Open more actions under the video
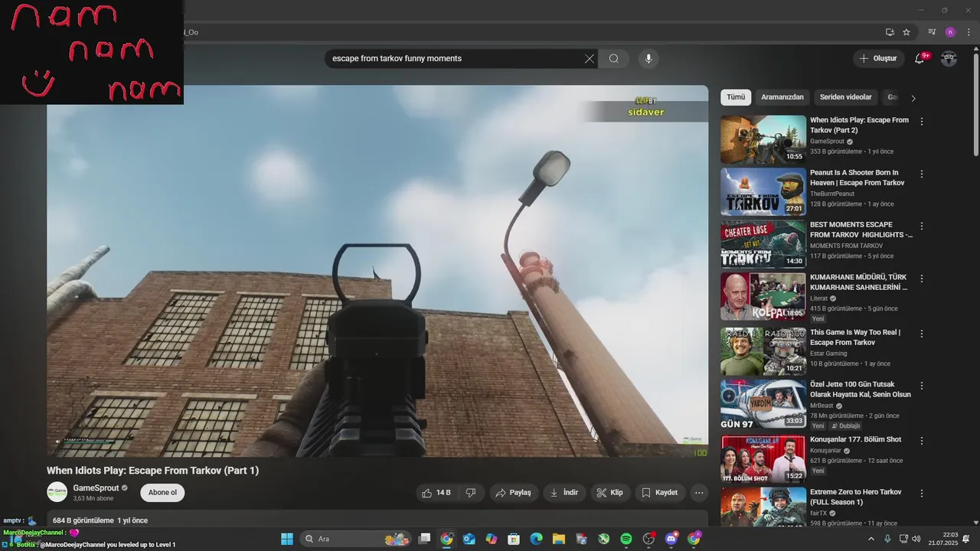Image resolution: width=980 pixels, height=551 pixels. click(x=699, y=493)
